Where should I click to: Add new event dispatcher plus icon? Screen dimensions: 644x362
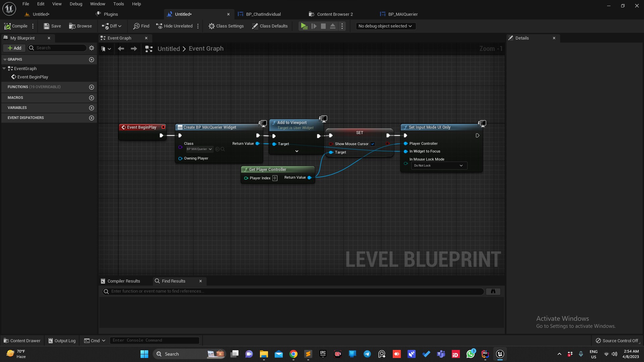click(x=92, y=118)
